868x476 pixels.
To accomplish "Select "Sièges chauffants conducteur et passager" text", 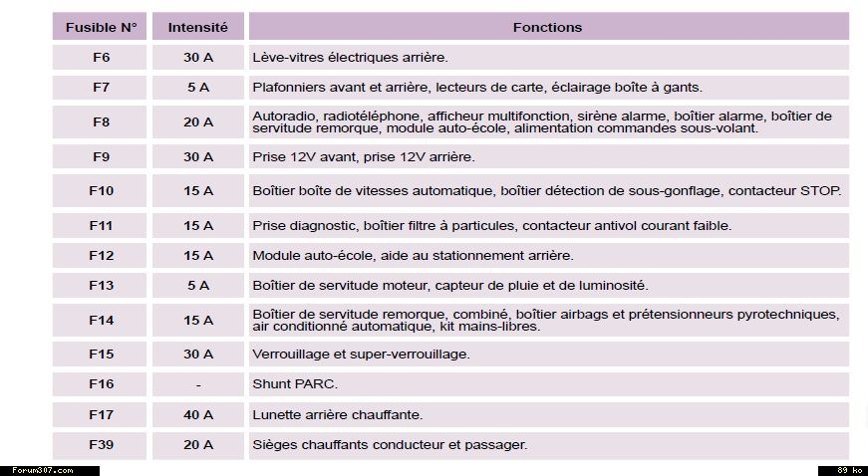I will click(x=390, y=444).
